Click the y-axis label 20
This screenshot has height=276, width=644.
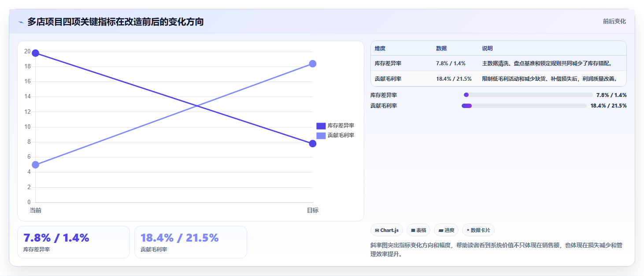pos(27,52)
